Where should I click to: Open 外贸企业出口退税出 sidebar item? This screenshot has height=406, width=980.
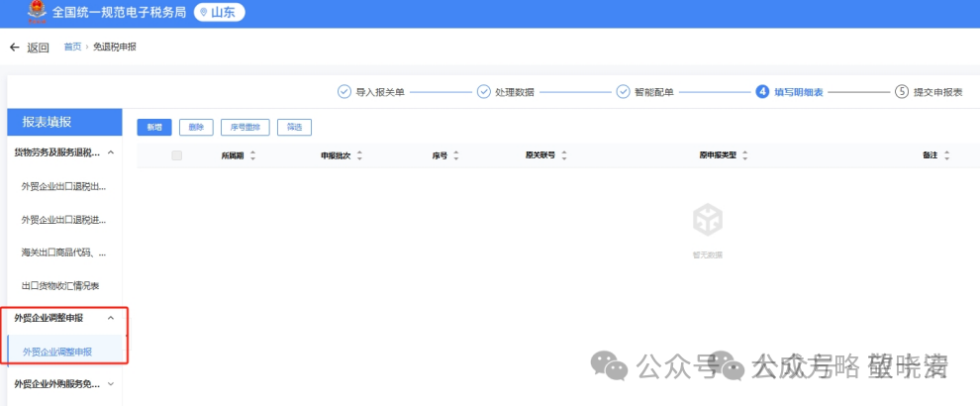pos(63,186)
